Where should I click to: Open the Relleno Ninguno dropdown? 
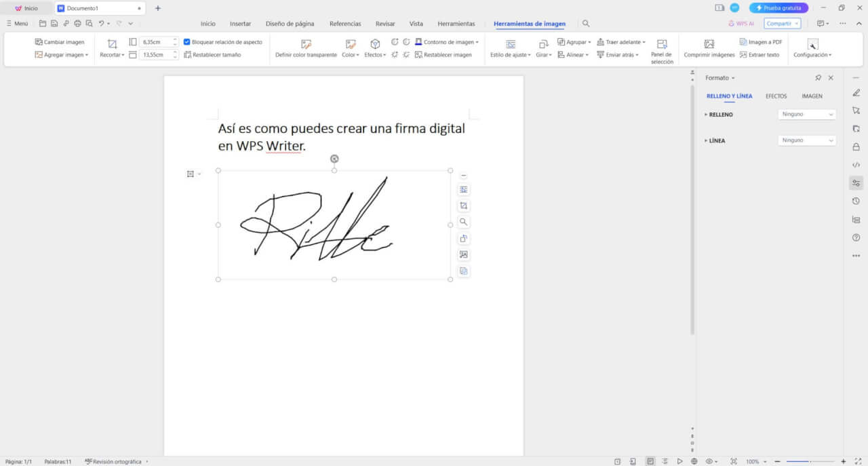[x=806, y=115]
